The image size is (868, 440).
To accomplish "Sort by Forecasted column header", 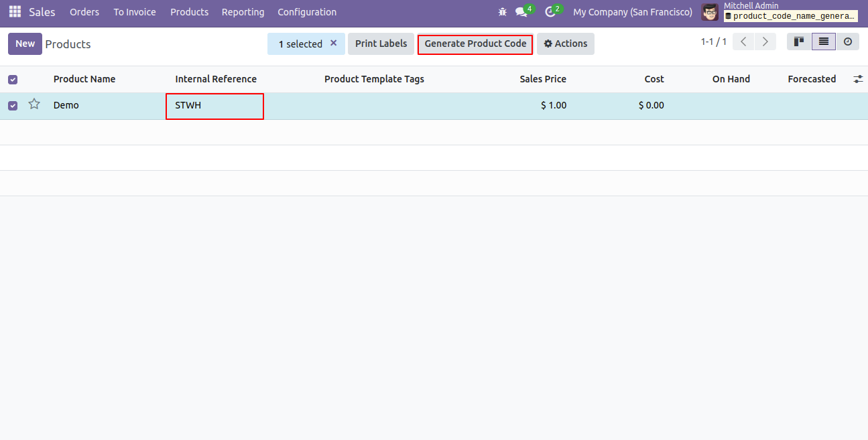I will (812, 79).
